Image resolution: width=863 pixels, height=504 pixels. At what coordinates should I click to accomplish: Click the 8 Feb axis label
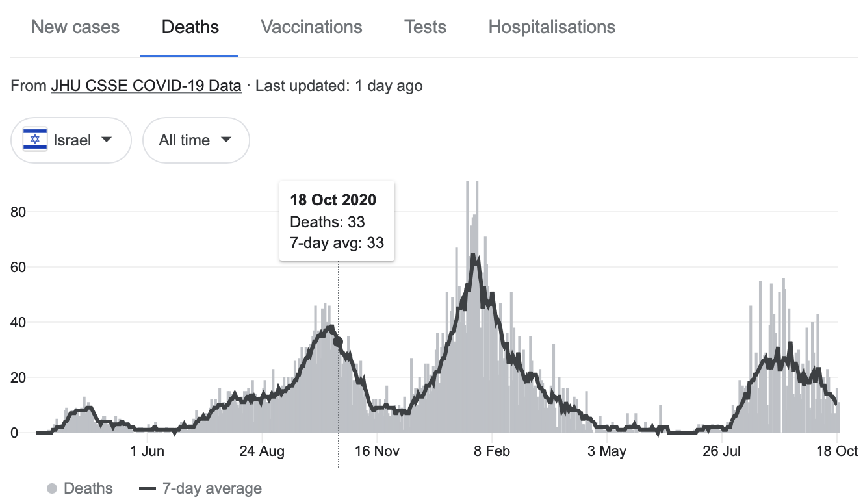492,451
